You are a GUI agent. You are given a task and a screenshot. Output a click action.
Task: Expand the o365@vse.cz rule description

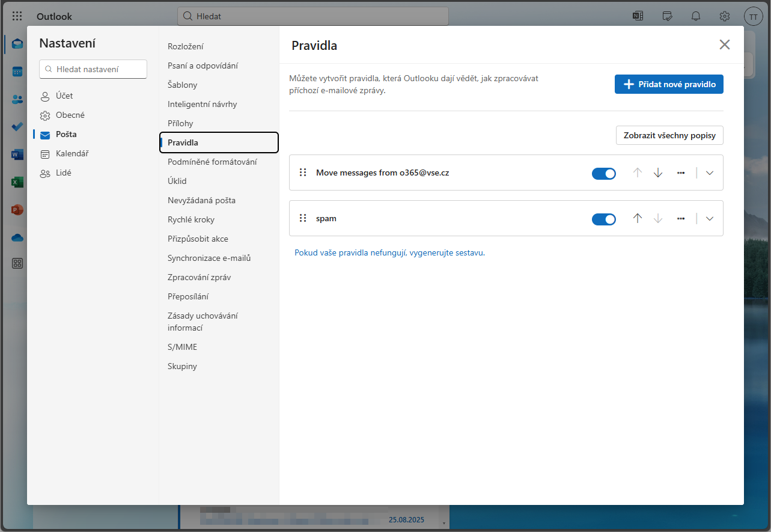710,173
